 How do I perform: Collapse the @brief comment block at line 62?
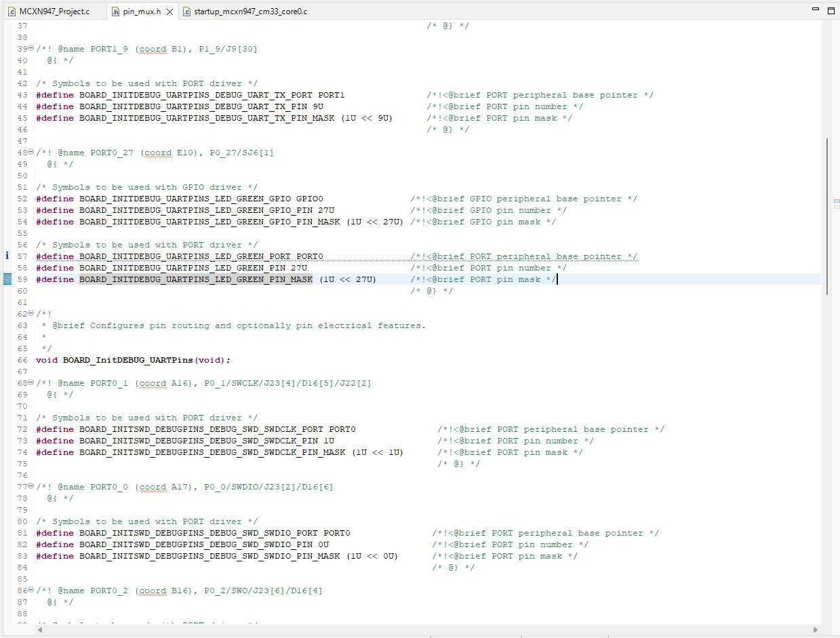[30, 313]
